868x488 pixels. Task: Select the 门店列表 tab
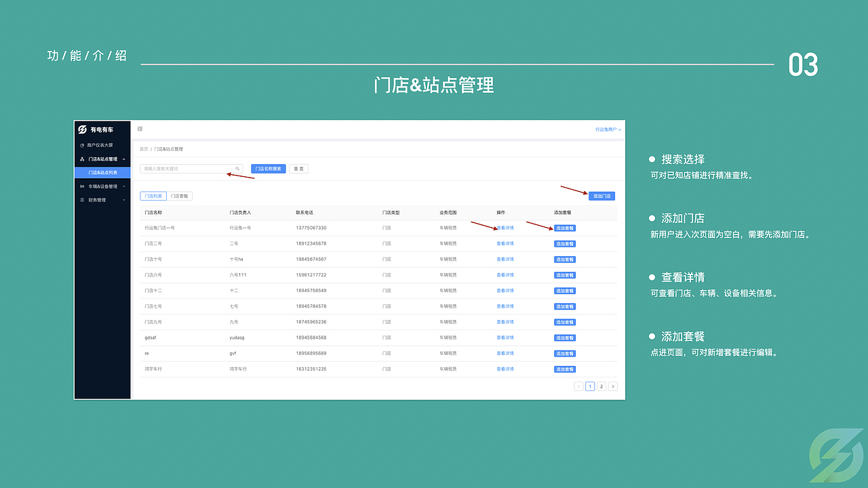pos(153,196)
